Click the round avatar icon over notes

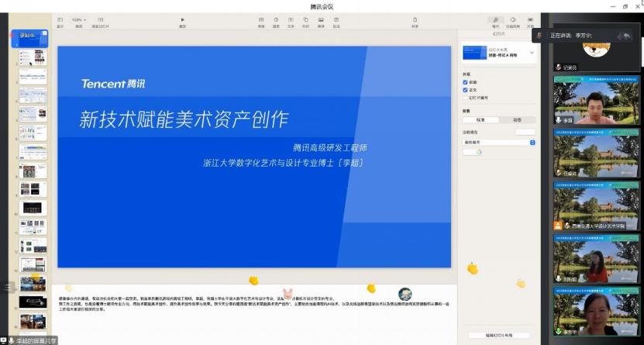405,294
